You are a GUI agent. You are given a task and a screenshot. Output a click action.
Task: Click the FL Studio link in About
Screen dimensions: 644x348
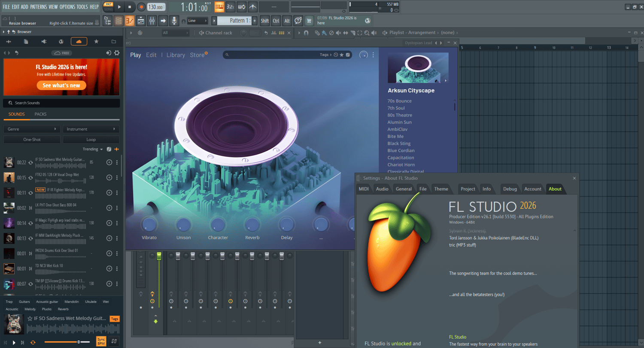pyautogui.click(x=458, y=337)
